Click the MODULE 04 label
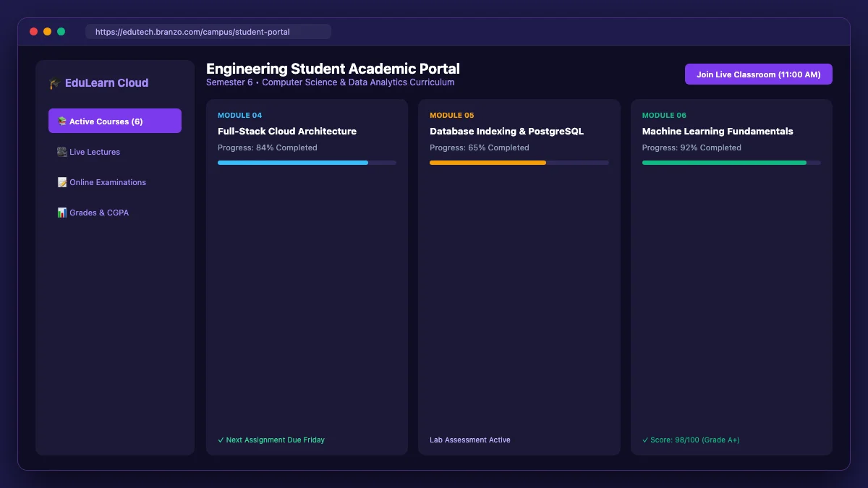This screenshot has height=488, width=868. (x=239, y=116)
